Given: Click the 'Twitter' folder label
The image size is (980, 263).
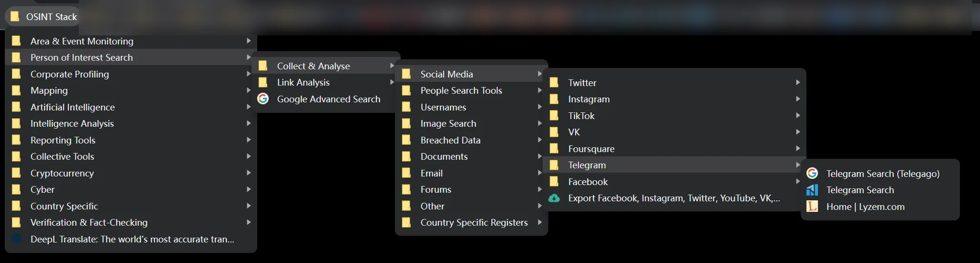Looking at the screenshot, I should 582,83.
